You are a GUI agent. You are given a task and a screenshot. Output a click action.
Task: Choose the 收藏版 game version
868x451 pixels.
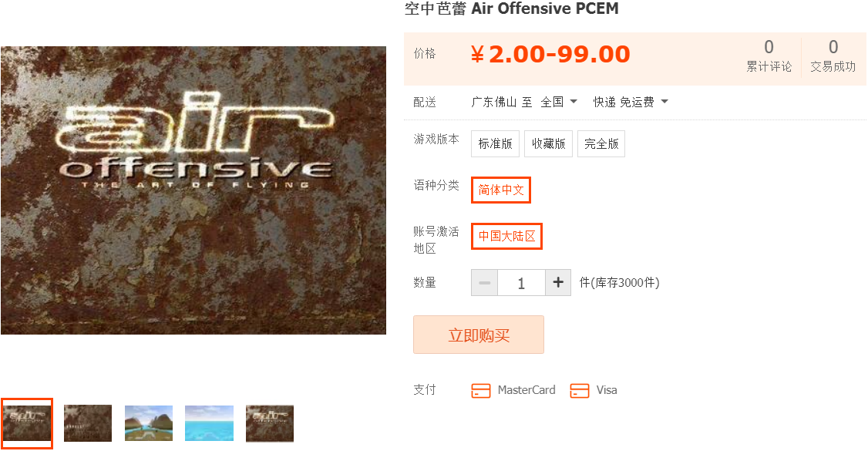point(548,144)
